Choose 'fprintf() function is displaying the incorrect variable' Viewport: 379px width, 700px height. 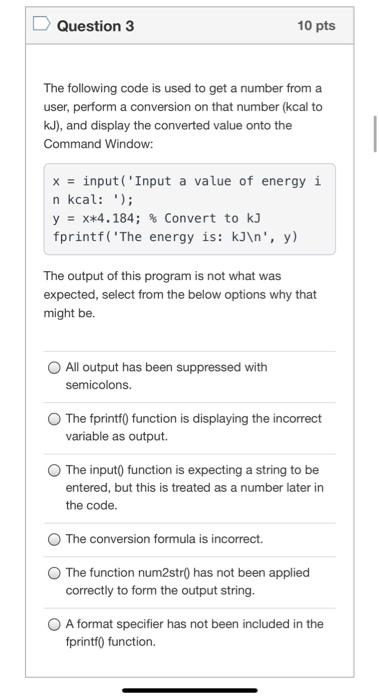tap(54, 419)
